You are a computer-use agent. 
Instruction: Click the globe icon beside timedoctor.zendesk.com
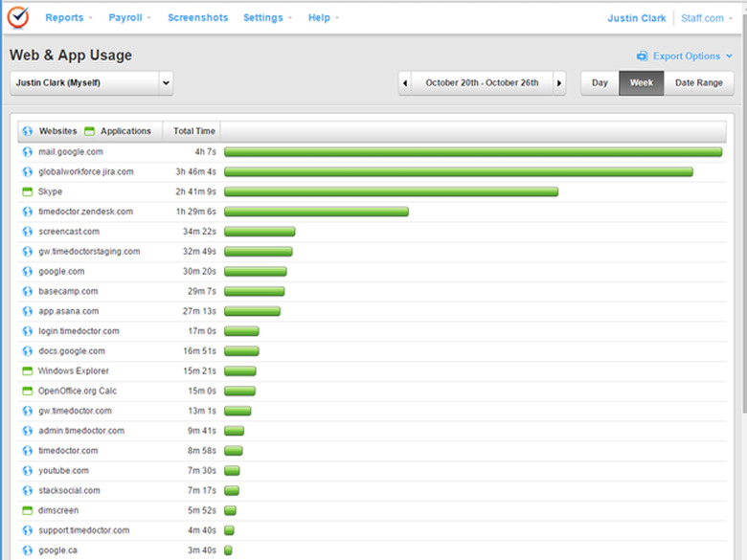pos(28,212)
